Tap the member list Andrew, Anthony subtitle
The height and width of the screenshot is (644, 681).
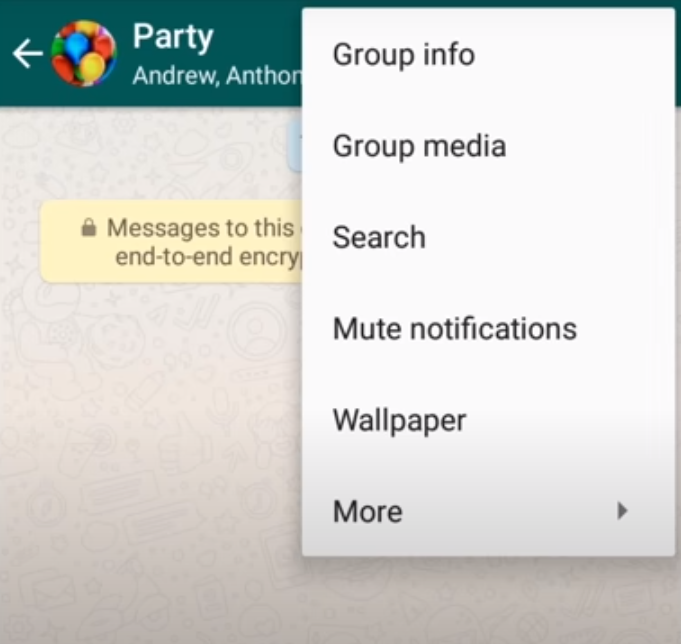[x=217, y=76]
